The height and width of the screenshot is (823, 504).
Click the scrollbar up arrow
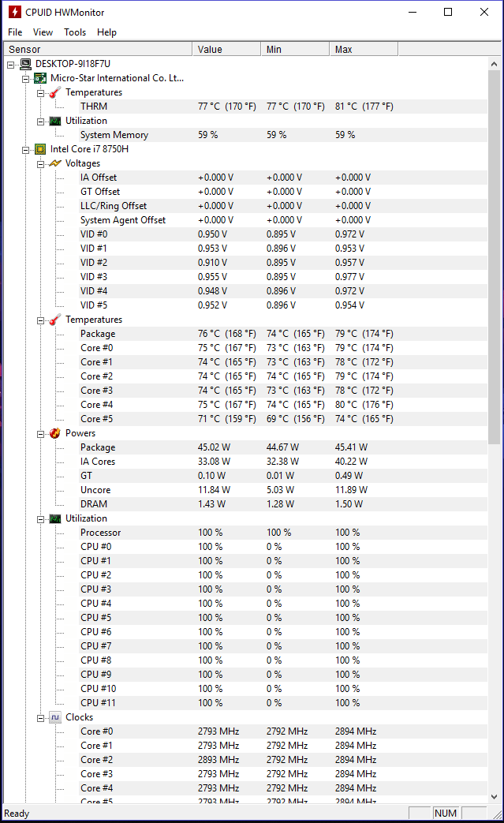tap(494, 63)
